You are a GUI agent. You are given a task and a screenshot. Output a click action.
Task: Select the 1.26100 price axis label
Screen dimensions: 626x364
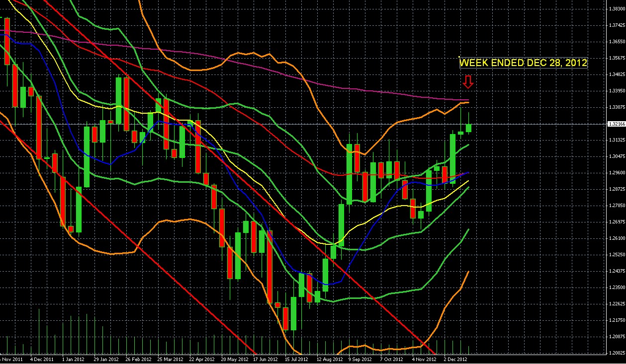pos(617,238)
